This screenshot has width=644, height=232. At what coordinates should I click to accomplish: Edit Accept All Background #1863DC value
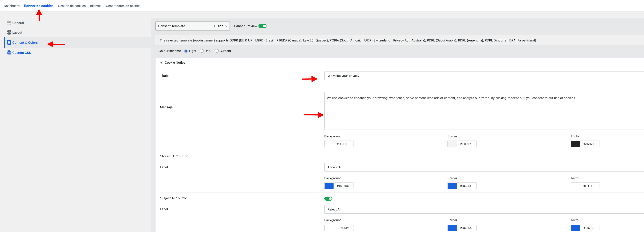coord(343,186)
